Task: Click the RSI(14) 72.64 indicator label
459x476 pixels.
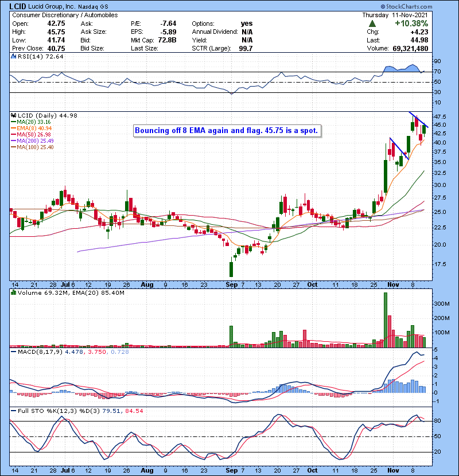Action: 40,56
